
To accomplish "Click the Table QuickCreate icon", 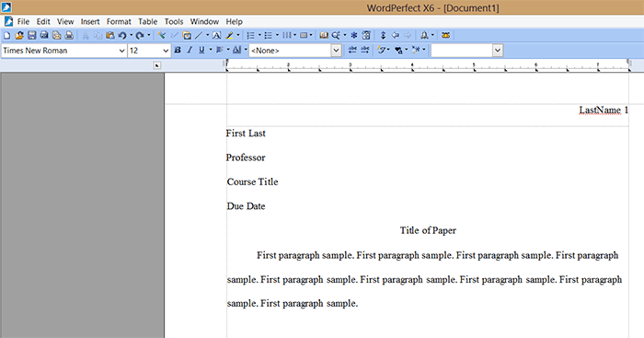I will (x=304, y=35).
